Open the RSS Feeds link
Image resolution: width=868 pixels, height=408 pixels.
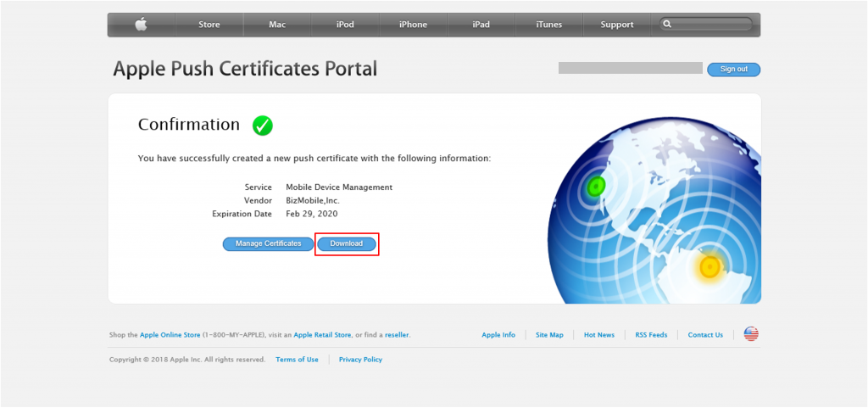click(651, 335)
